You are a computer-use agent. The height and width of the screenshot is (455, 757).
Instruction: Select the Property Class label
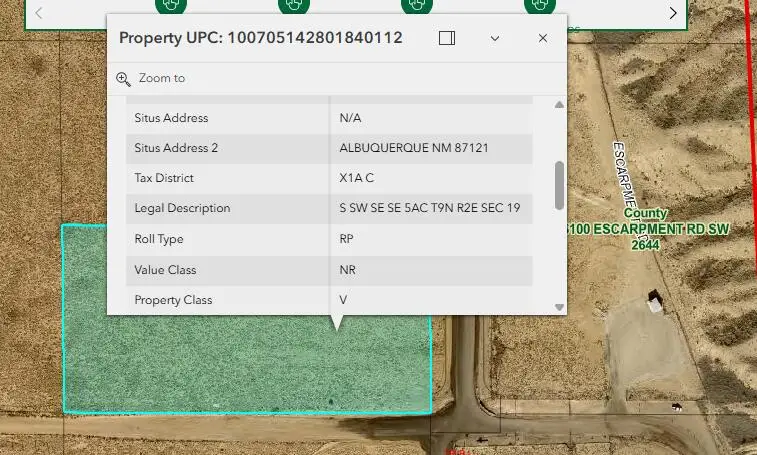[173, 300]
